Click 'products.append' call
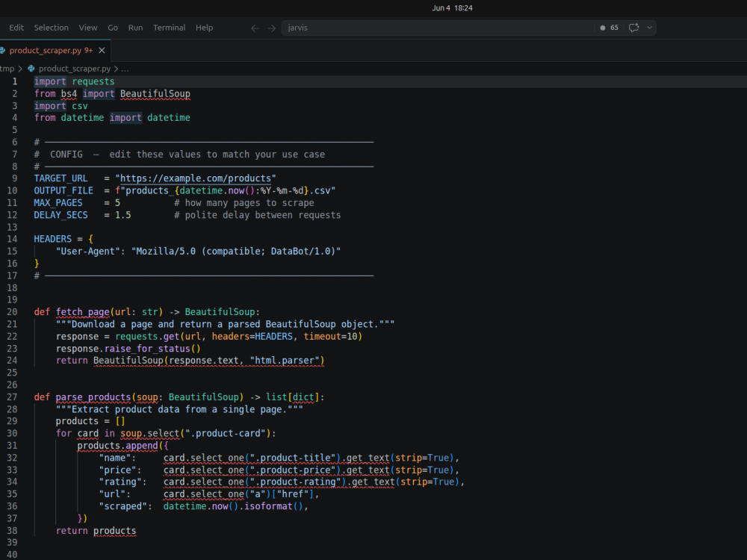This screenshot has width=747, height=560. point(117,446)
